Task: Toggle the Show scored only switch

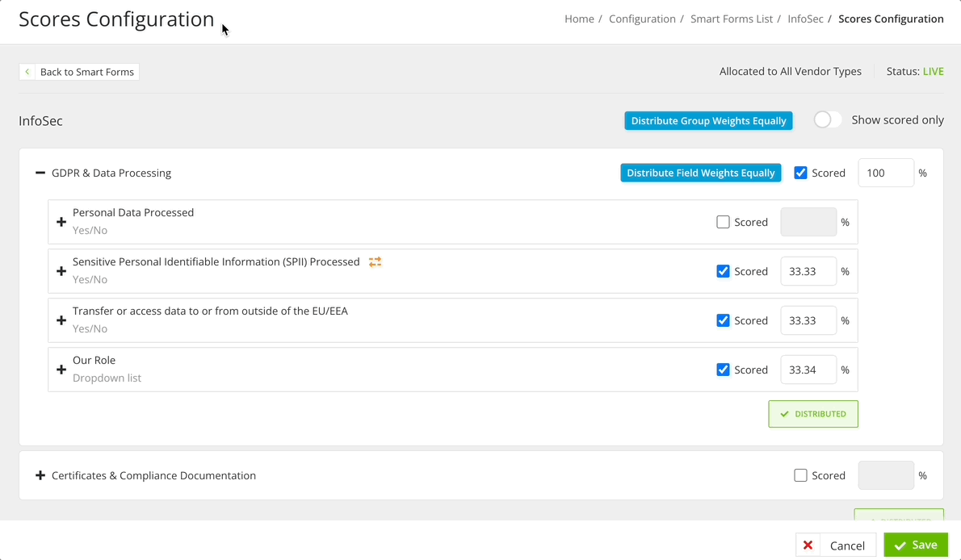Action: pos(827,119)
